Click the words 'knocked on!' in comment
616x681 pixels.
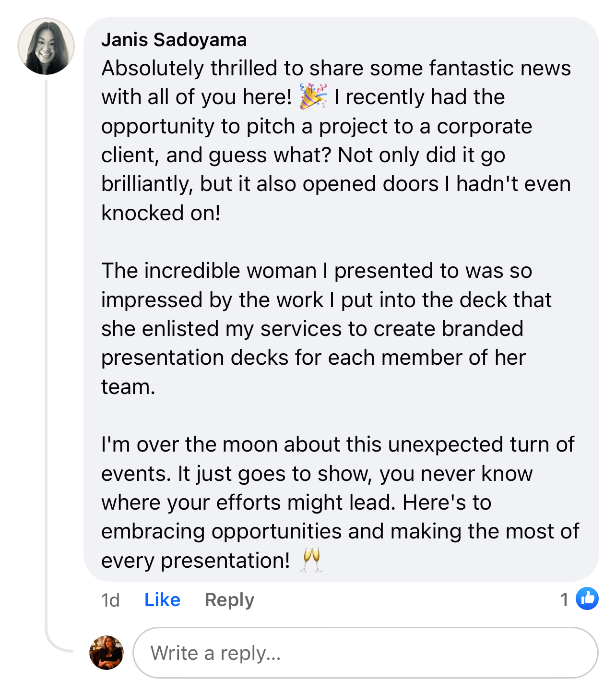tap(161, 213)
